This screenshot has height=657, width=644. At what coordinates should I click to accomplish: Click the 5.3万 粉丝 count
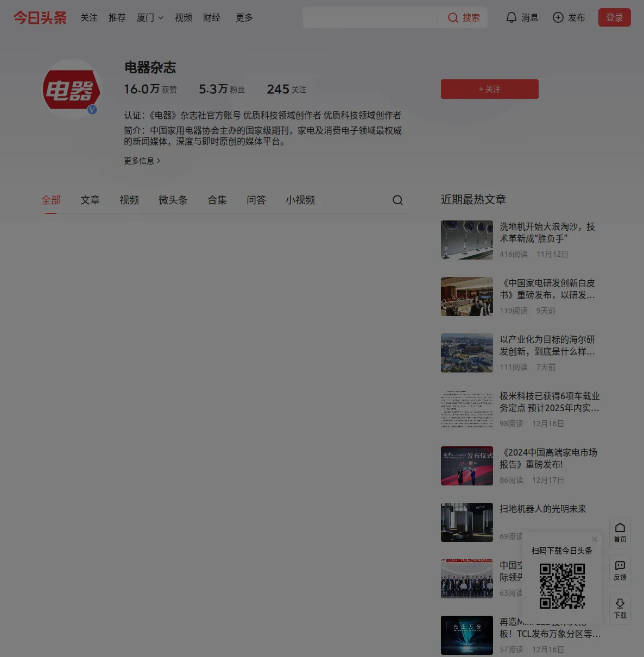click(222, 89)
